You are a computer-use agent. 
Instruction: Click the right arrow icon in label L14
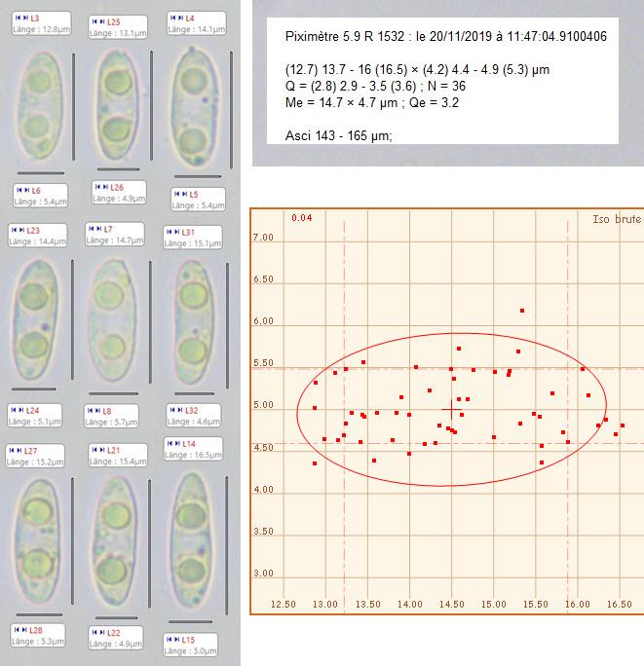click(x=177, y=443)
